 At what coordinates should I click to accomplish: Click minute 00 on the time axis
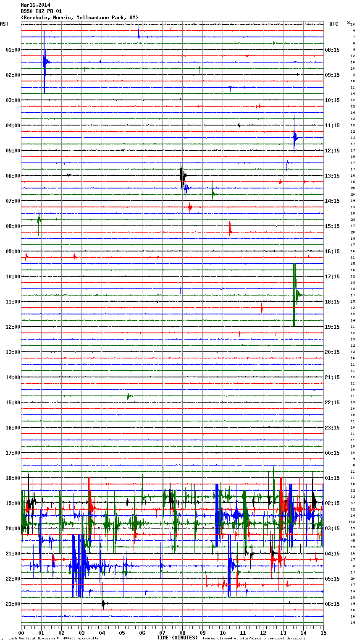point(21,633)
